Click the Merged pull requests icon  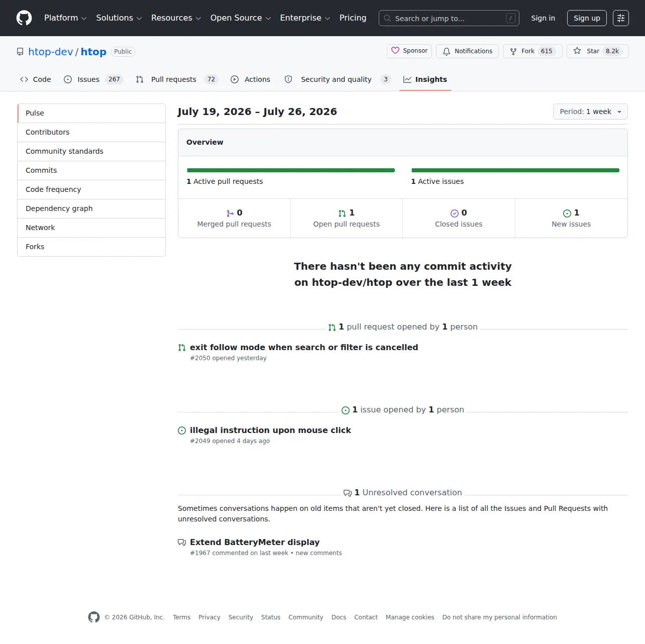[x=230, y=213]
